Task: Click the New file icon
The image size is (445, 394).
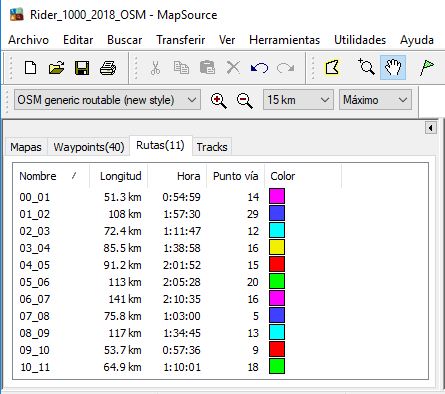Action: pyautogui.click(x=31, y=68)
